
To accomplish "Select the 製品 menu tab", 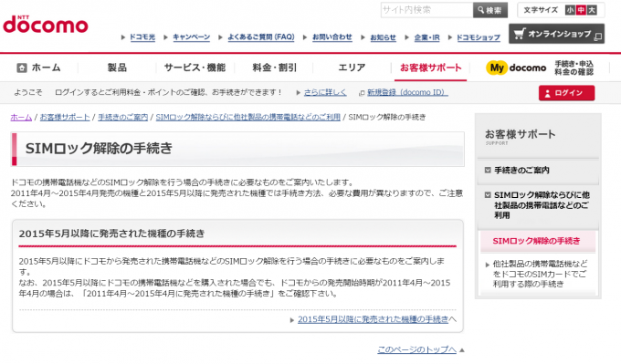I will click(x=117, y=68).
